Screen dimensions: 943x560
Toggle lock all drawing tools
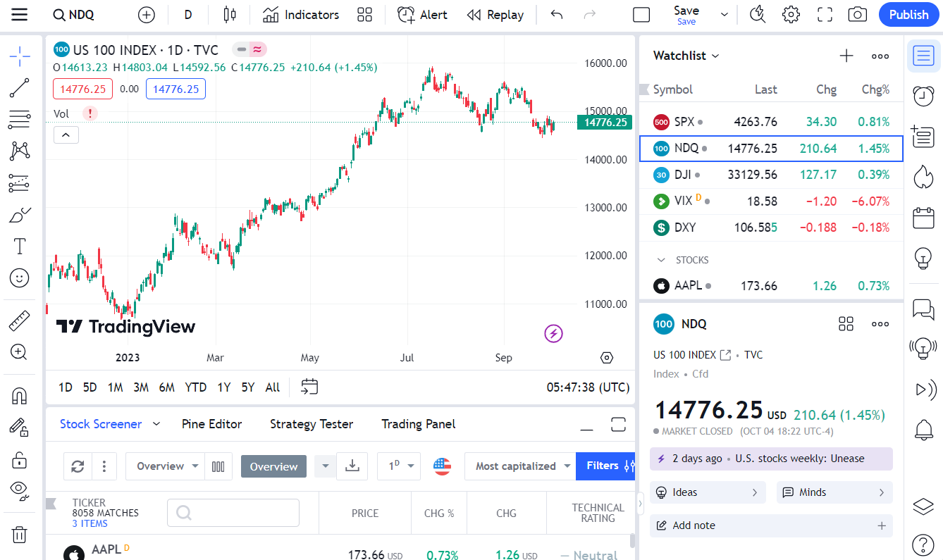(20, 460)
